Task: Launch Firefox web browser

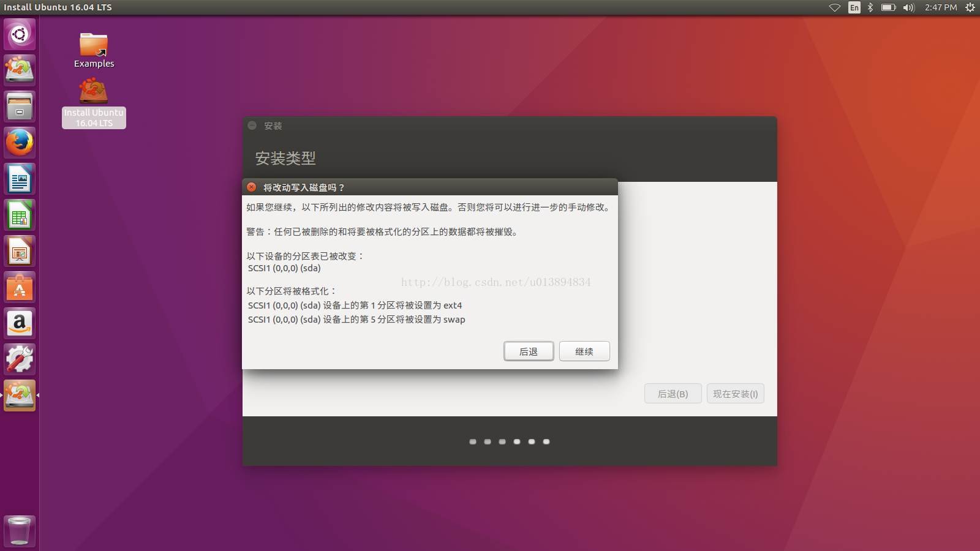Action: point(20,143)
